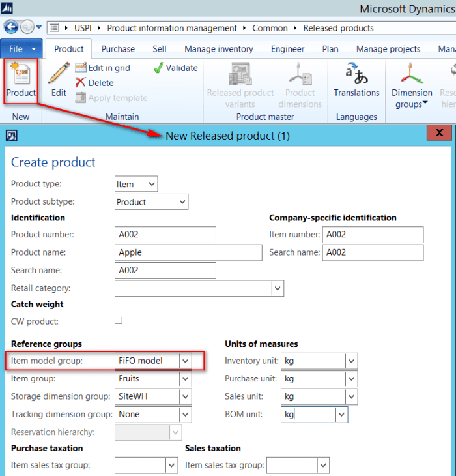456x476 pixels.
Task: Switch to the Plan tab
Action: click(x=330, y=48)
